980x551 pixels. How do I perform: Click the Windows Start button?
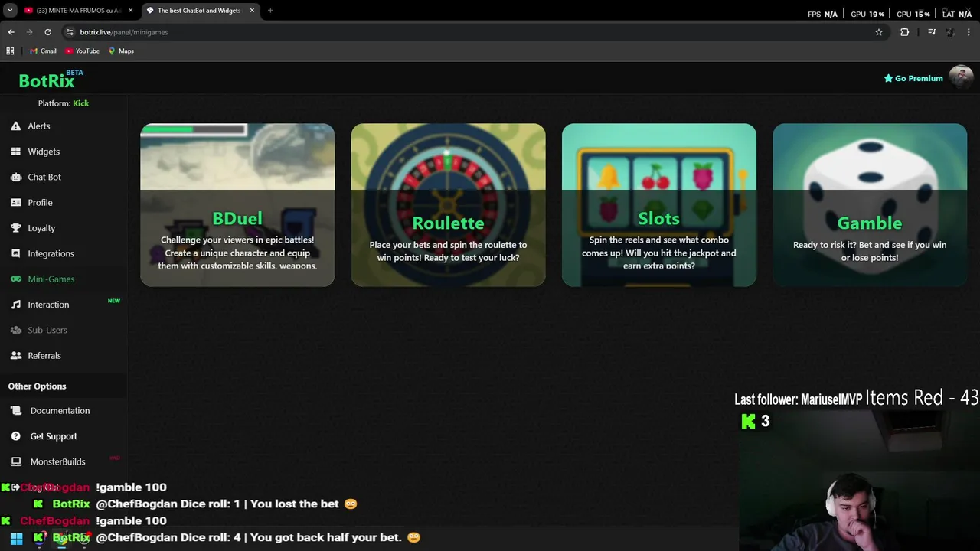pos(16,538)
